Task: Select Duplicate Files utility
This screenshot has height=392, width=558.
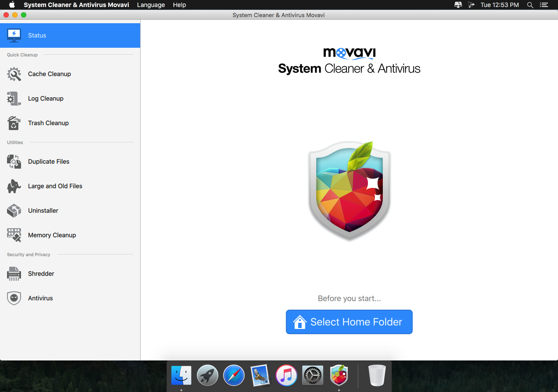Action: (x=70, y=162)
